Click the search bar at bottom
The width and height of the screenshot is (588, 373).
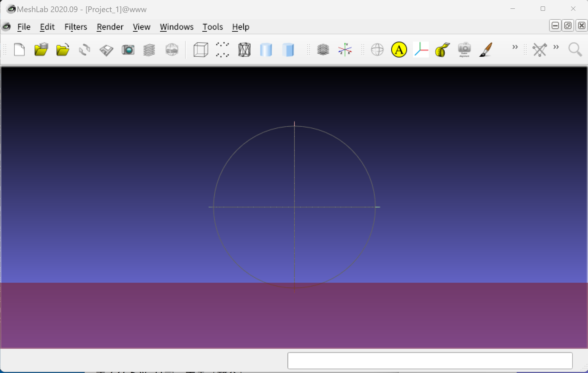(430, 360)
